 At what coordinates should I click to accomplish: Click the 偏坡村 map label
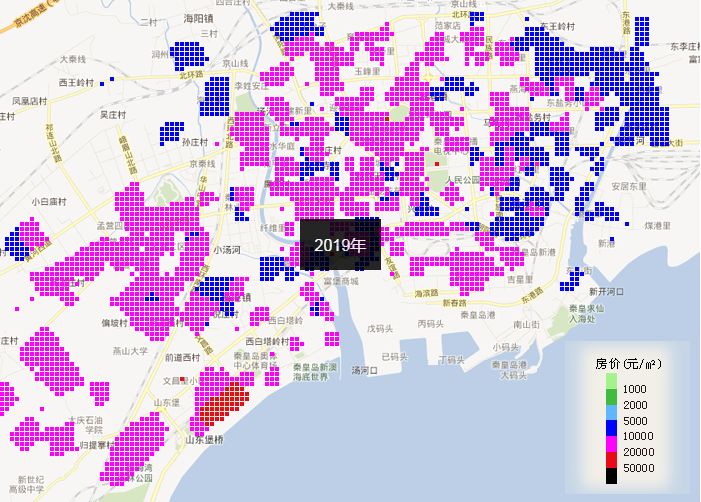114,323
